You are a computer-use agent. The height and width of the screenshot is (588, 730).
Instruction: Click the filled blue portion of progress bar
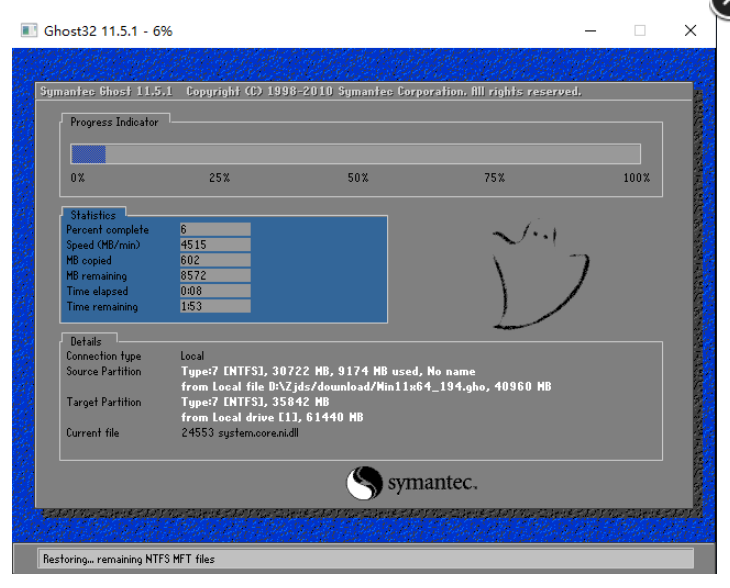(88, 154)
